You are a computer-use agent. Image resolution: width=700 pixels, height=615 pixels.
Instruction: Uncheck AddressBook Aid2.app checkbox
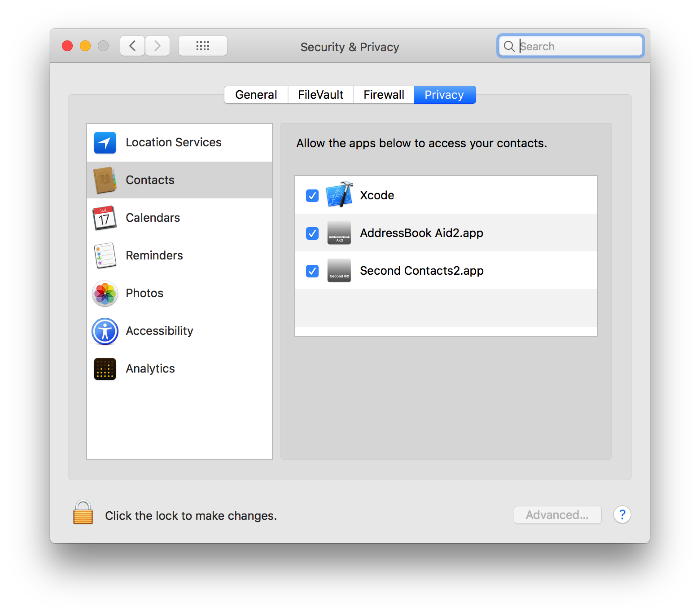click(x=312, y=233)
